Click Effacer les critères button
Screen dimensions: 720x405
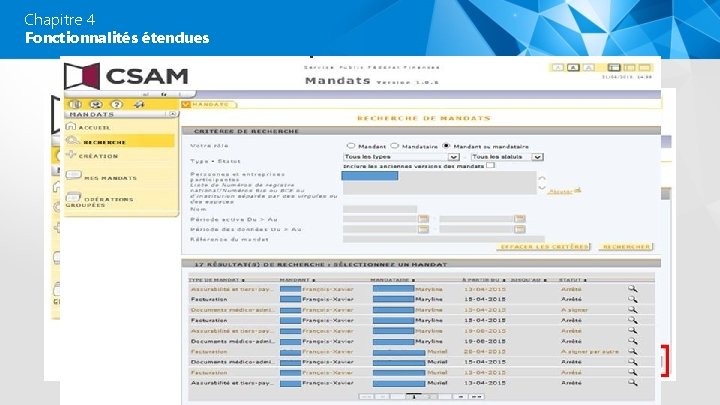point(544,247)
